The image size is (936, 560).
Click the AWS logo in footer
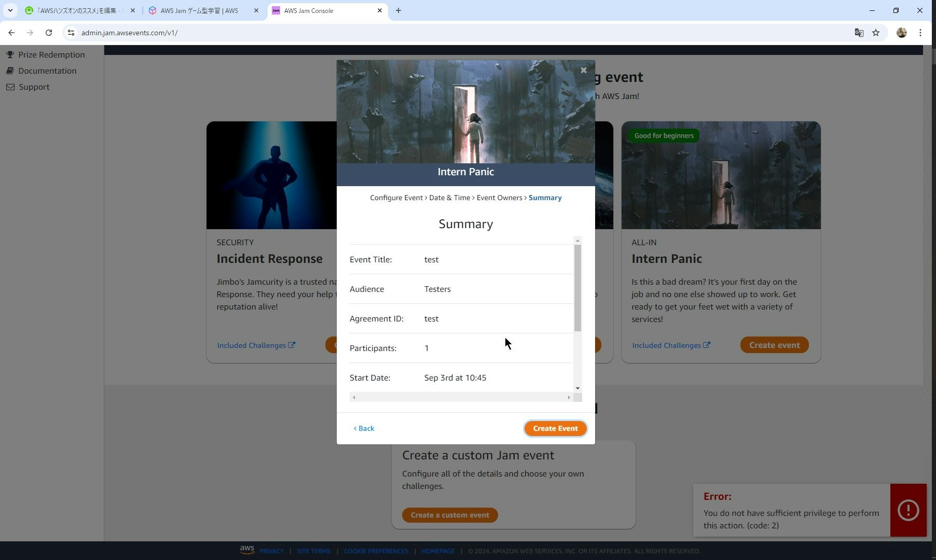[x=247, y=550]
